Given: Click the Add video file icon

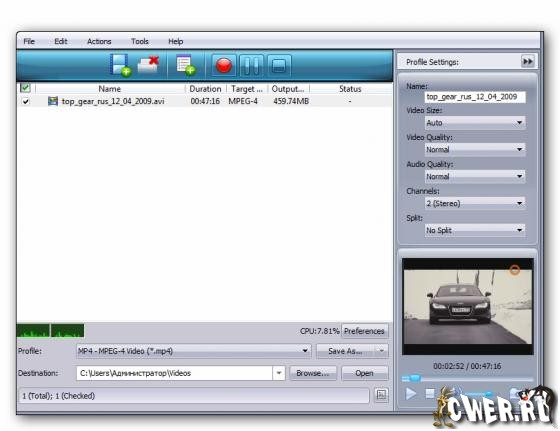Looking at the screenshot, I should coord(120,65).
